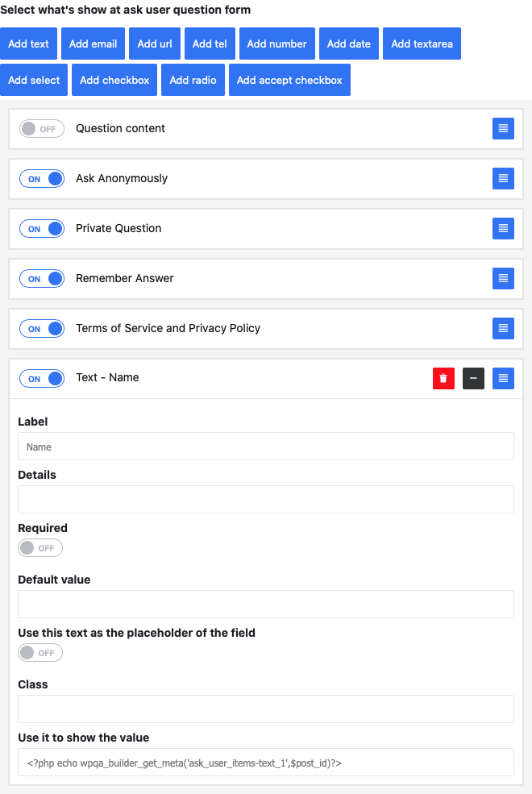Toggle the Required switch on
532x794 pixels.
(x=40, y=548)
